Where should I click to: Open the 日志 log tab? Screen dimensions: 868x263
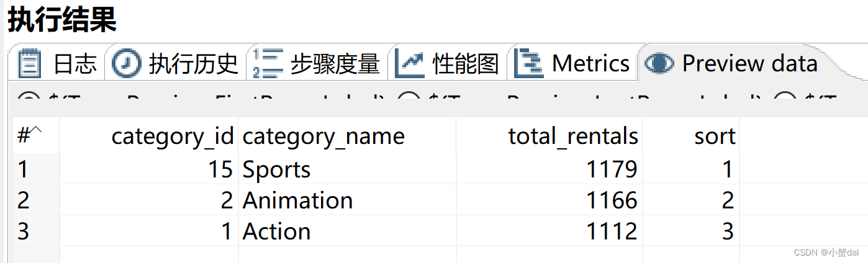(57, 63)
